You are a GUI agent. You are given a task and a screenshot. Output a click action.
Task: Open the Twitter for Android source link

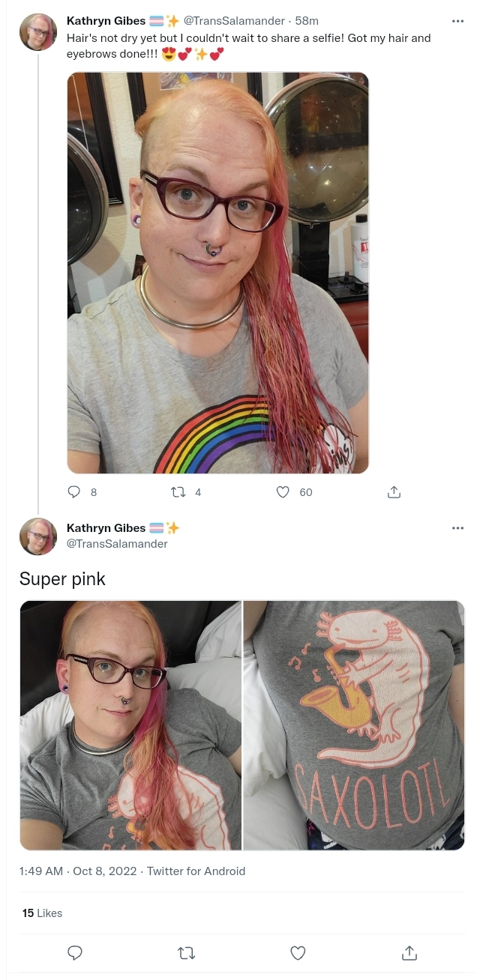click(x=196, y=871)
